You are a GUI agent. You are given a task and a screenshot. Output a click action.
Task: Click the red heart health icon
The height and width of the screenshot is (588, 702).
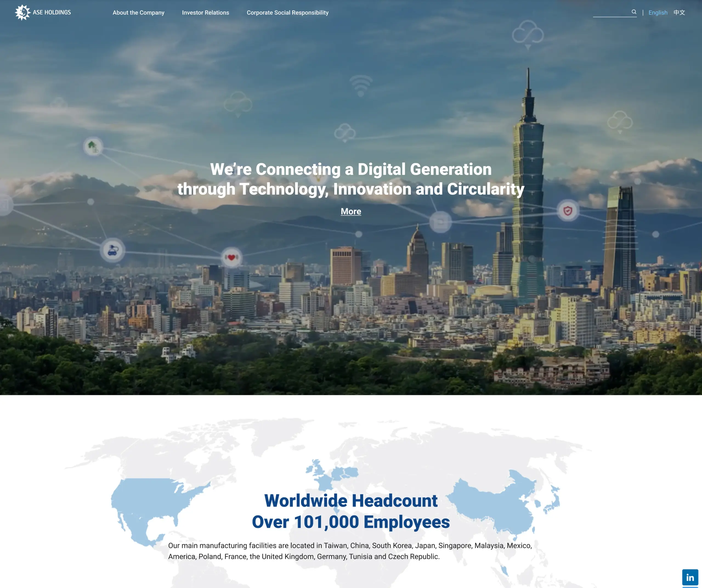click(x=231, y=257)
